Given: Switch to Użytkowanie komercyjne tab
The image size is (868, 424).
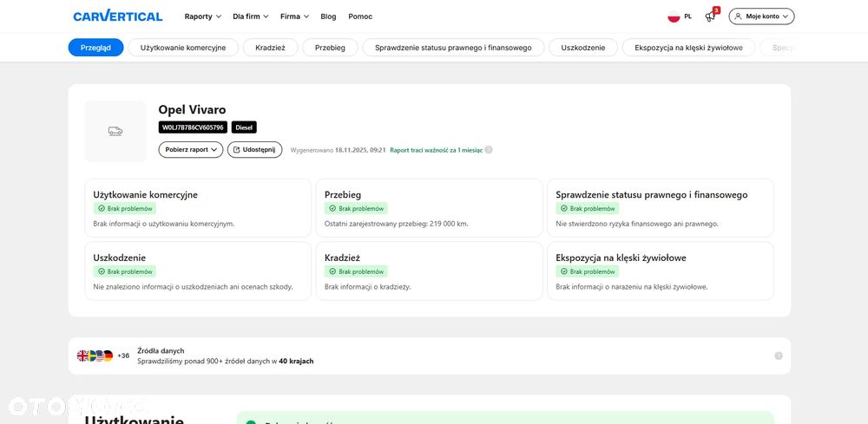Looking at the screenshot, I should [183, 48].
